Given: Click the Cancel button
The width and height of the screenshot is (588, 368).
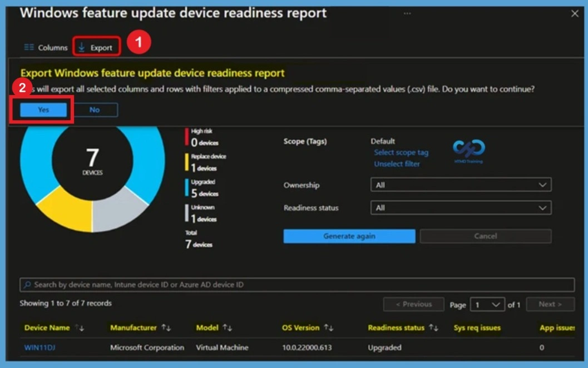Looking at the screenshot, I should (486, 236).
